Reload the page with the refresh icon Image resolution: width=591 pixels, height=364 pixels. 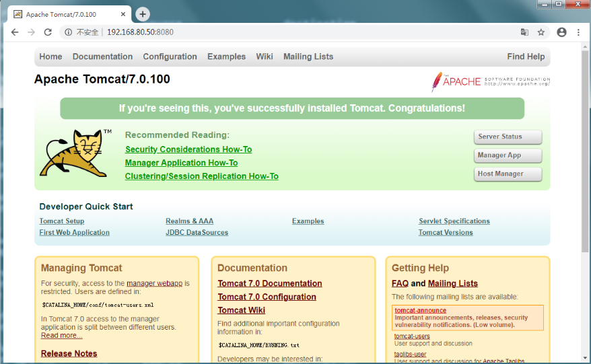click(x=48, y=32)
